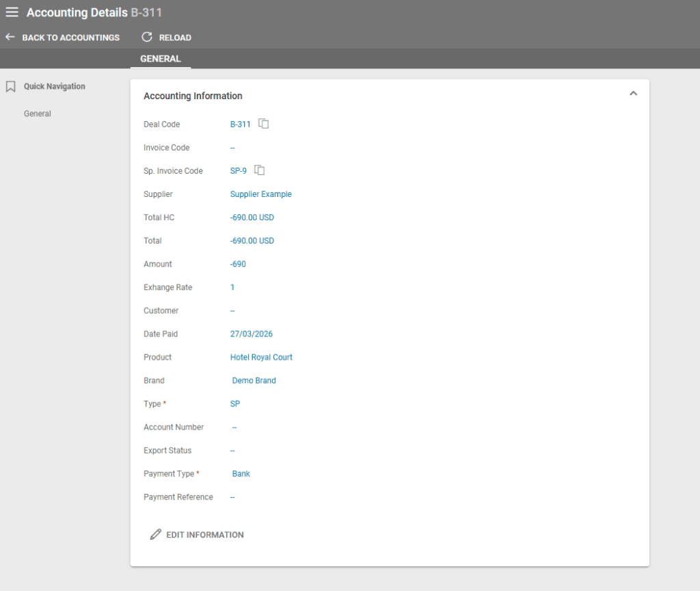Click the Quick Navigation bookmark icon
Image resolution: width=700 pixels, height=591 pixels.
pos(10,87)
